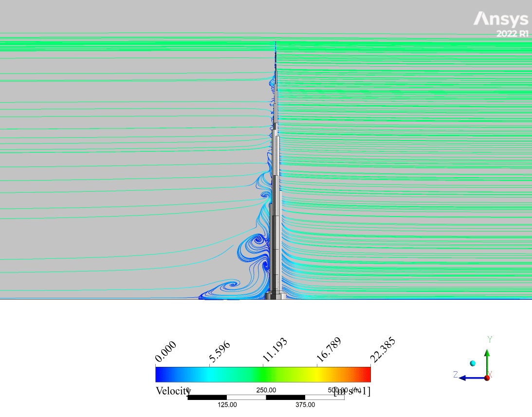
Task: Pick the green middle of velocity color bar
Action: pos(263,374)
